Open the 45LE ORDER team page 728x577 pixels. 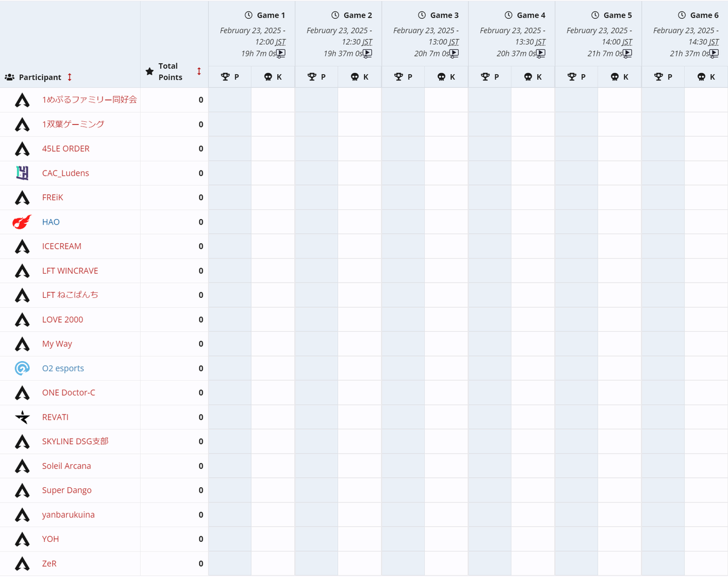point(66,149)
